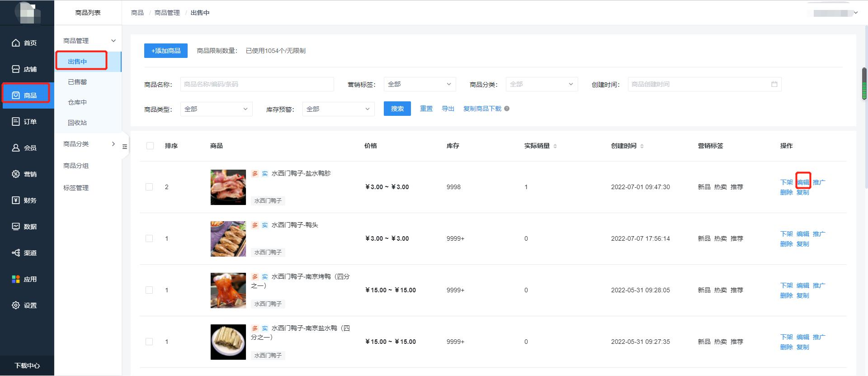
Task: Open the 商品类型 dropdown
Action: [216, 109]
